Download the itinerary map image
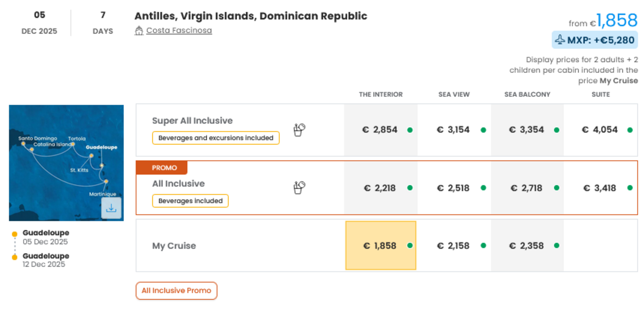644x314 pixels. 111,208
